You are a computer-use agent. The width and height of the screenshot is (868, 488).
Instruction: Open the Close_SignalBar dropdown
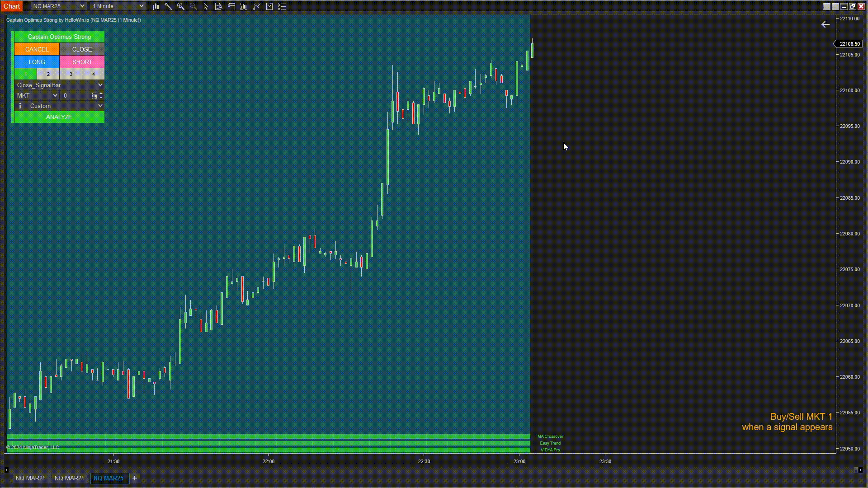point(59,85)
